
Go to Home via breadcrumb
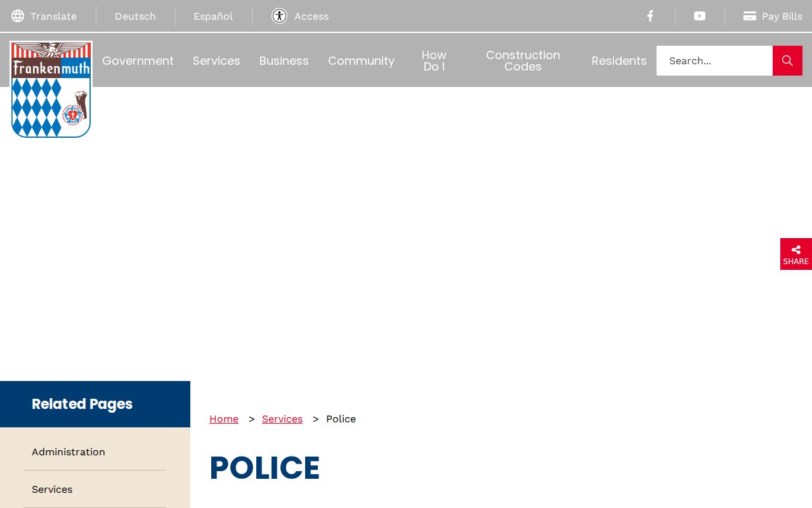point(224,418)
